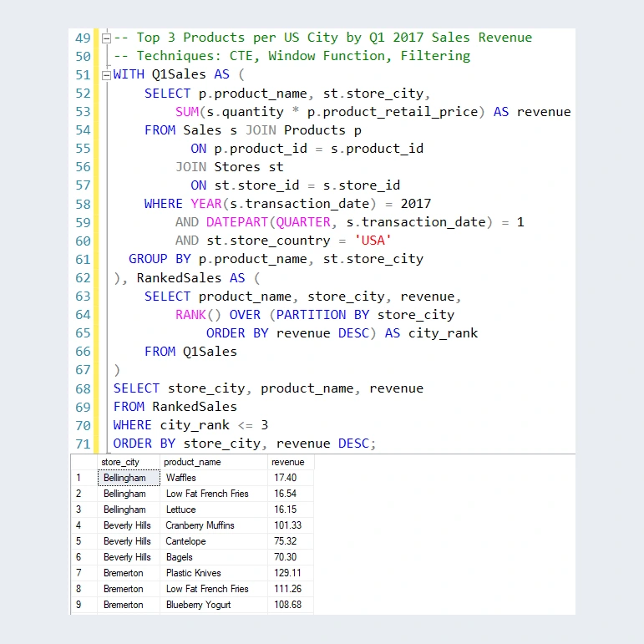Click the Cranberry Muffins cell

coord(214,525)
